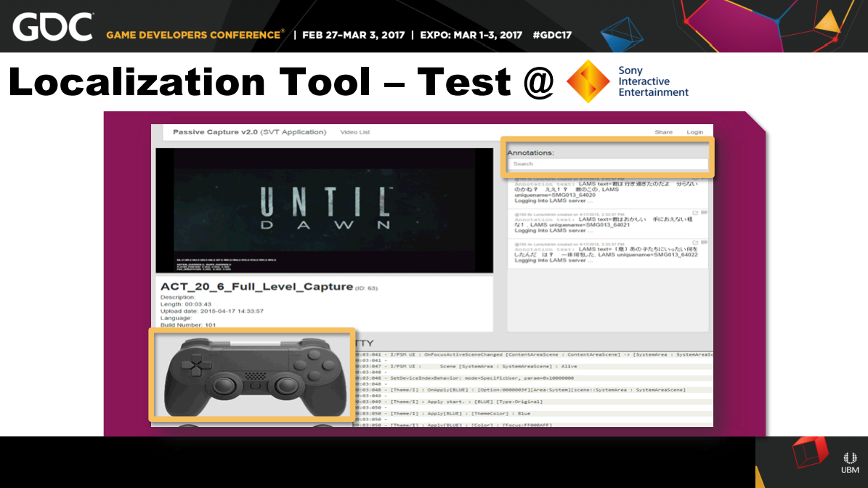Select TTY line 'OnFocusActiveSceneChanged'
This screenshot has height=488, width=868.
[534, 354]
